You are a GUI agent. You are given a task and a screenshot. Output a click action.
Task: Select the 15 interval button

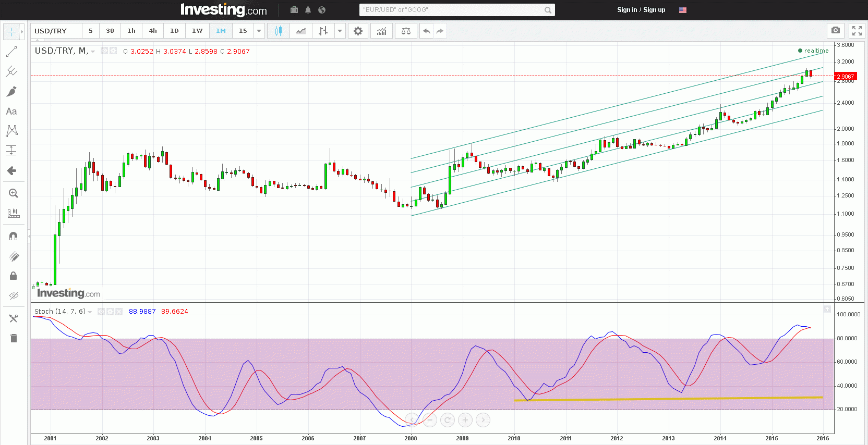point(243,31)
